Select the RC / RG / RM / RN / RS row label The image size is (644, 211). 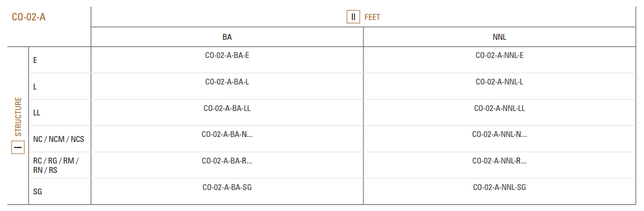tap(56, 166)
